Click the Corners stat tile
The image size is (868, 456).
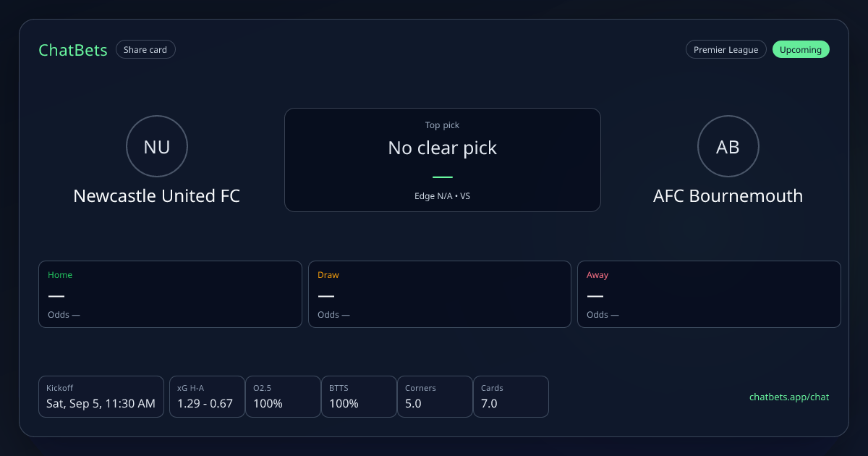point(435,397)
